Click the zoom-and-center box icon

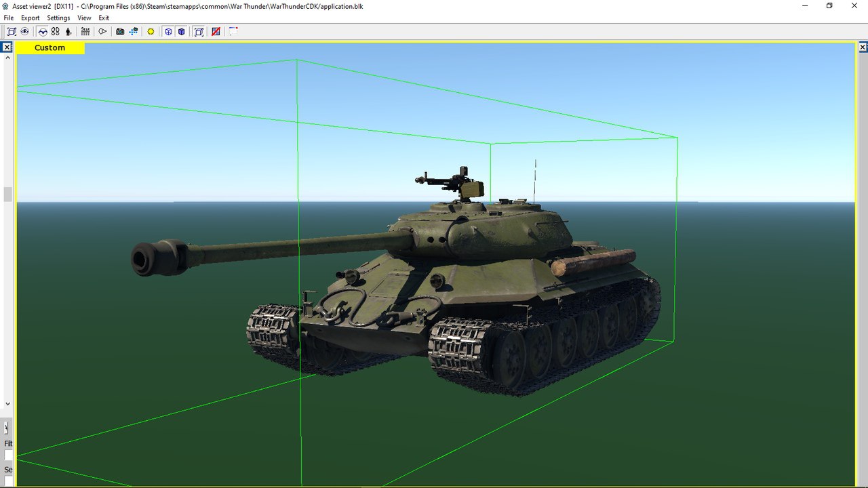click(x=12, y=31)
